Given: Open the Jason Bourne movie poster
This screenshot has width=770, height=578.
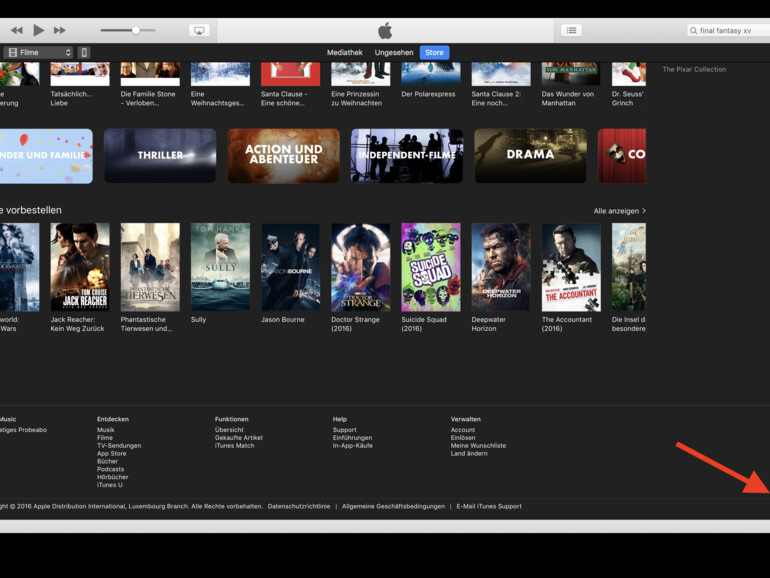Looking at the screenshot, I should click(291, 267).
